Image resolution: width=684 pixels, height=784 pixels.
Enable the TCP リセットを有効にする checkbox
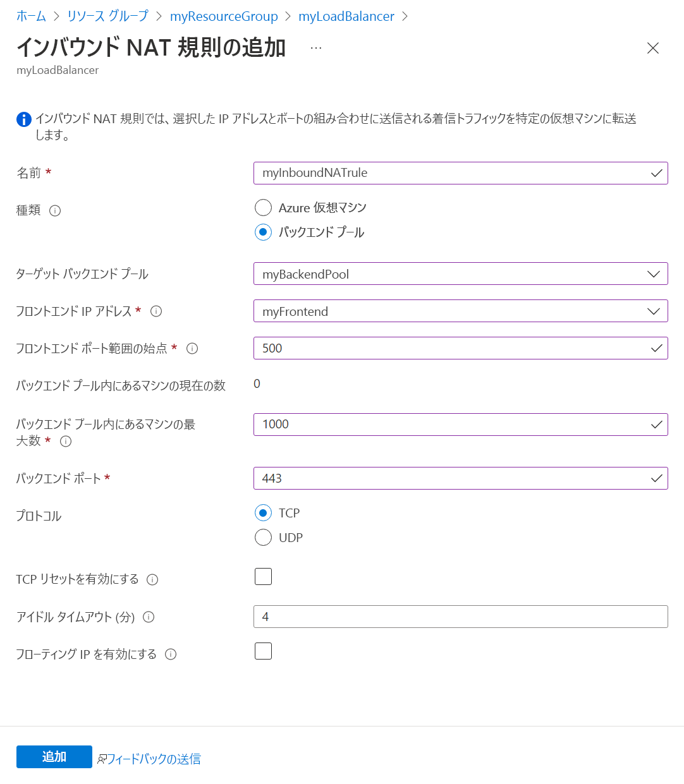(263, 576)
